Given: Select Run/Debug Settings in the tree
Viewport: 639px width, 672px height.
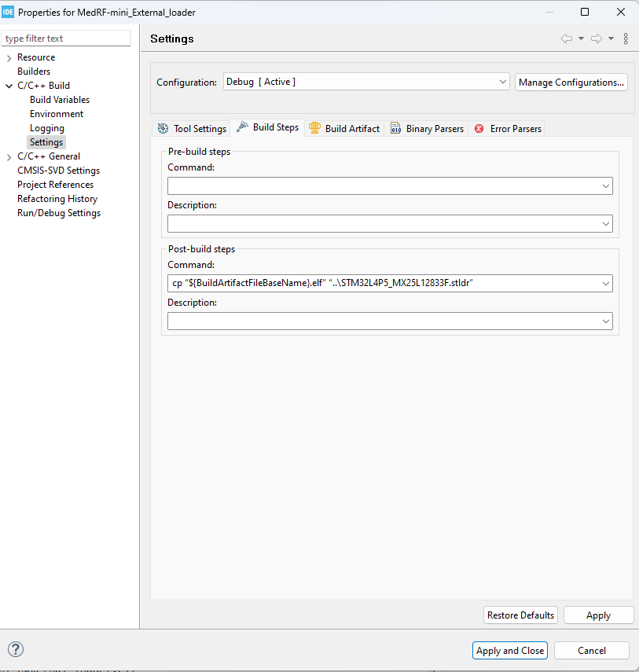Looking at the screenshot, I should click(x=59, y=213).
